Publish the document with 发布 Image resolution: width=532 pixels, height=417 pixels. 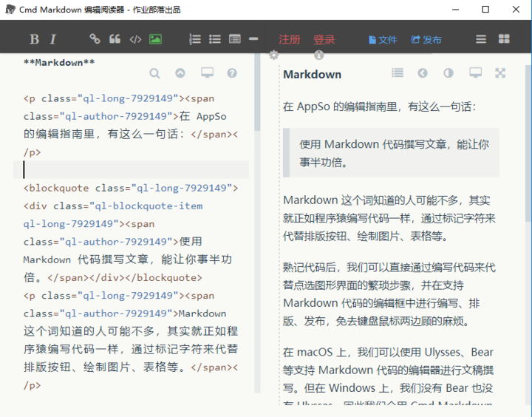click(x=426, y=40)
